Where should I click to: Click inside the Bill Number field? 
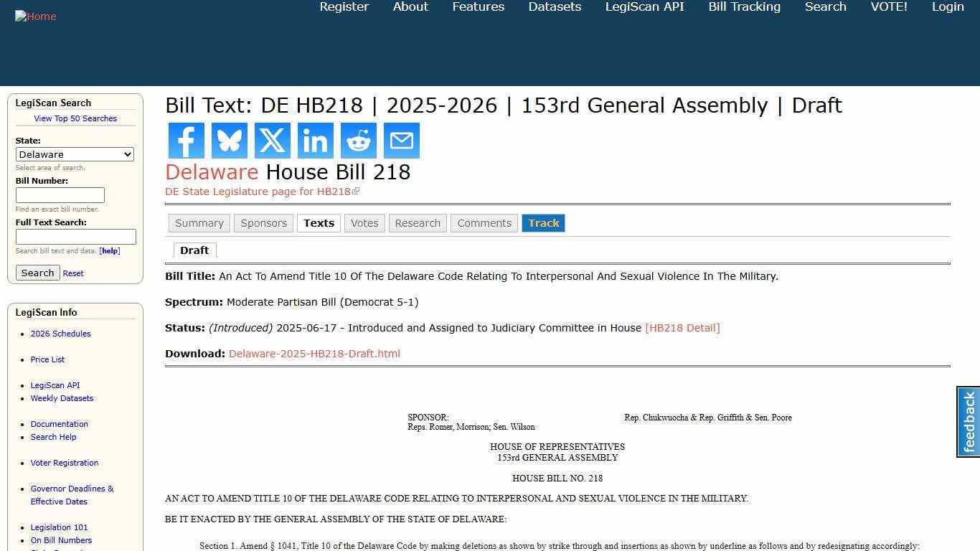[x=60, y=194]
